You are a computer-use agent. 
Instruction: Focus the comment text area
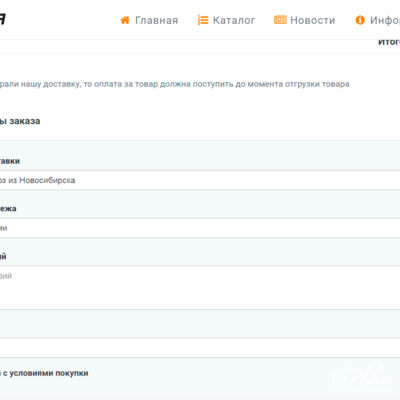click(200, 287)
